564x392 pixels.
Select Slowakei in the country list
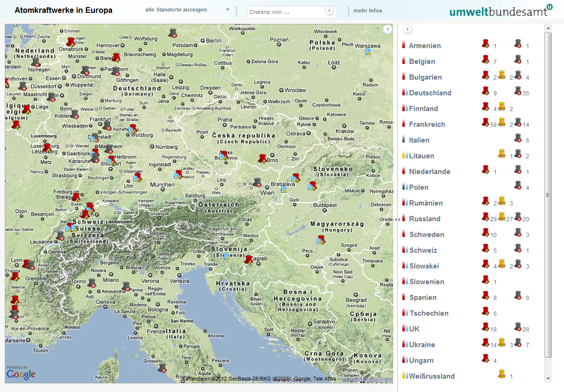coord(424,266)
